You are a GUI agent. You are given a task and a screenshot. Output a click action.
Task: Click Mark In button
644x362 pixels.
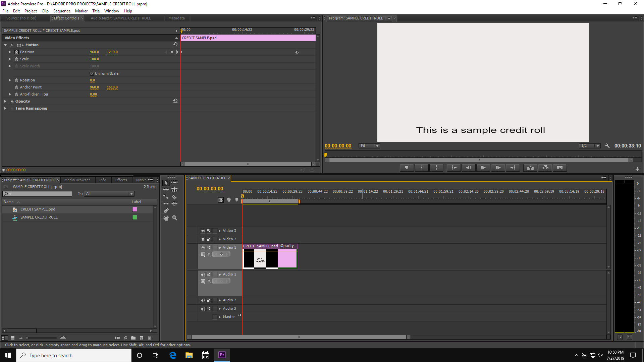point(422,168)
